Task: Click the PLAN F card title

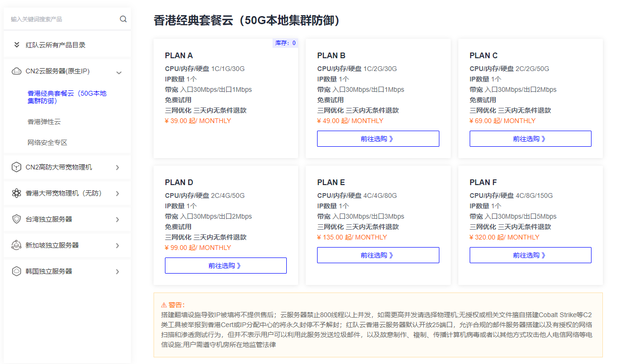Action: pyautogui.click(x=483, y=182)
